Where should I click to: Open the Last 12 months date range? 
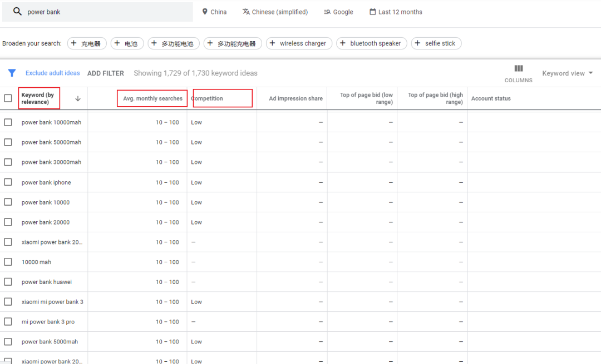pos(396,12)
